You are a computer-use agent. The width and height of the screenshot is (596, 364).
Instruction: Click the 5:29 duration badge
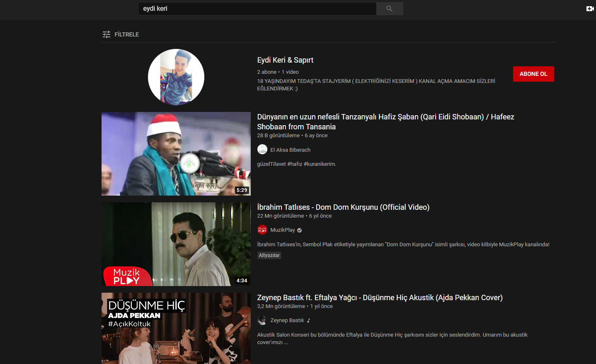(242, 190)
